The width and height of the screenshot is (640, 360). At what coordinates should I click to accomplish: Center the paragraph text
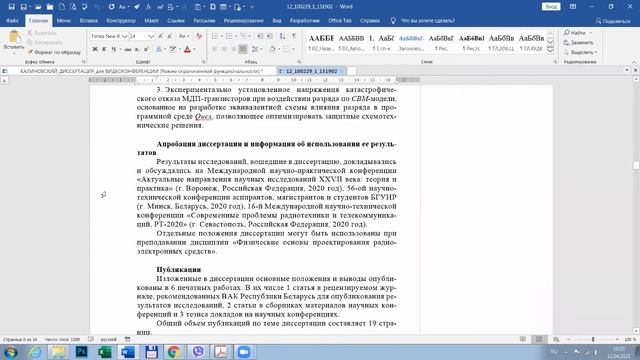(224, 49)
